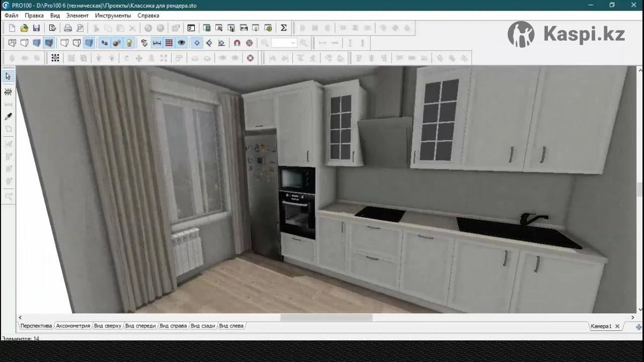644x362 pixels.
Task: Open a project with the folder icon
Action: (24, 28)
